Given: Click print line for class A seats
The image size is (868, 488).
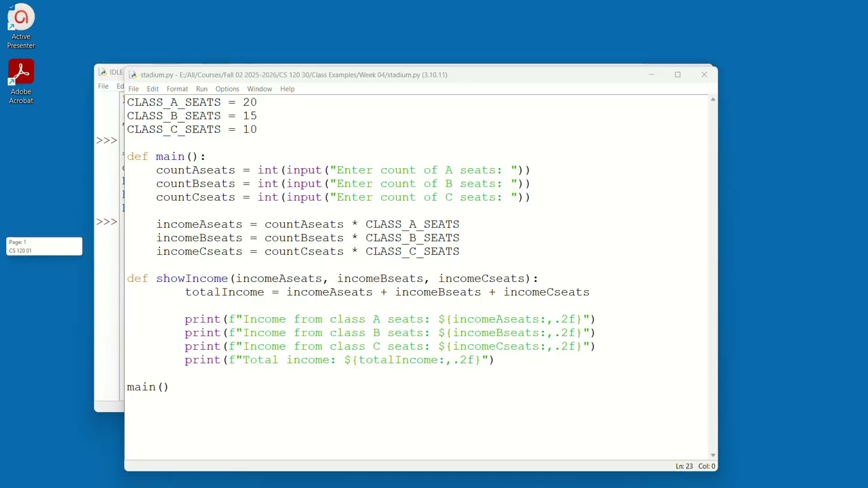Looking at the screenshot, I should [x=390, y=319].
